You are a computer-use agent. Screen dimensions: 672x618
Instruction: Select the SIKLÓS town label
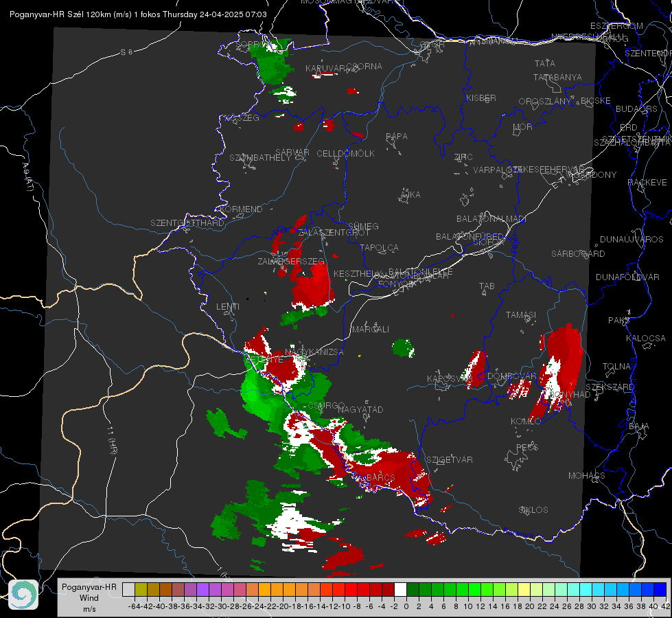point(533,510)
